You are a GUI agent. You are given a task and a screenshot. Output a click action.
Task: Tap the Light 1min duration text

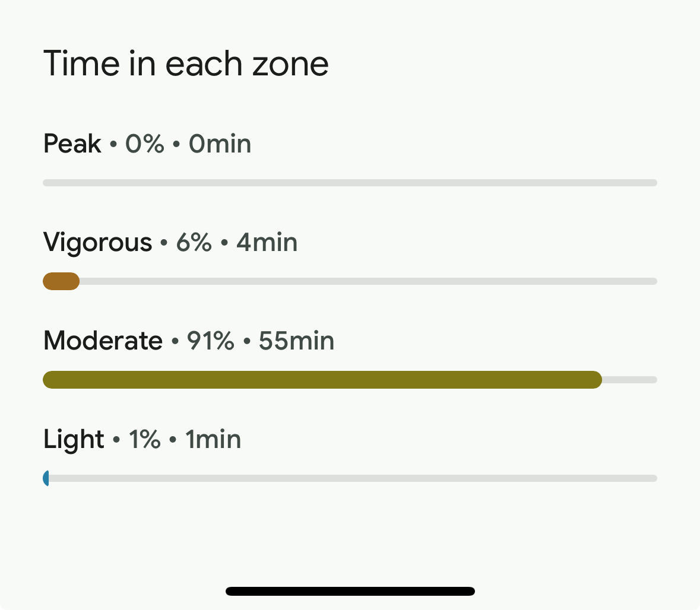point(213,439)
